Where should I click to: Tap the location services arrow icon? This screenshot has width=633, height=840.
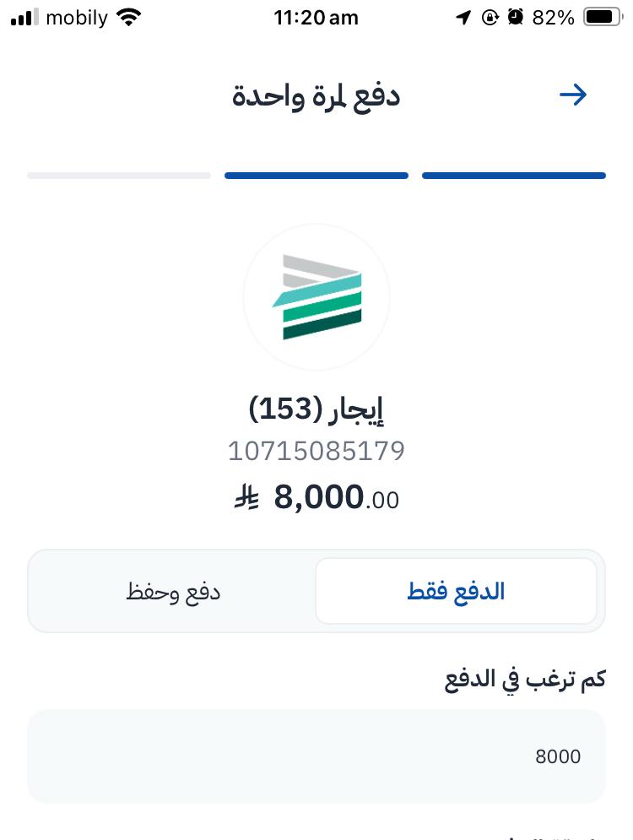pos(463,17)
